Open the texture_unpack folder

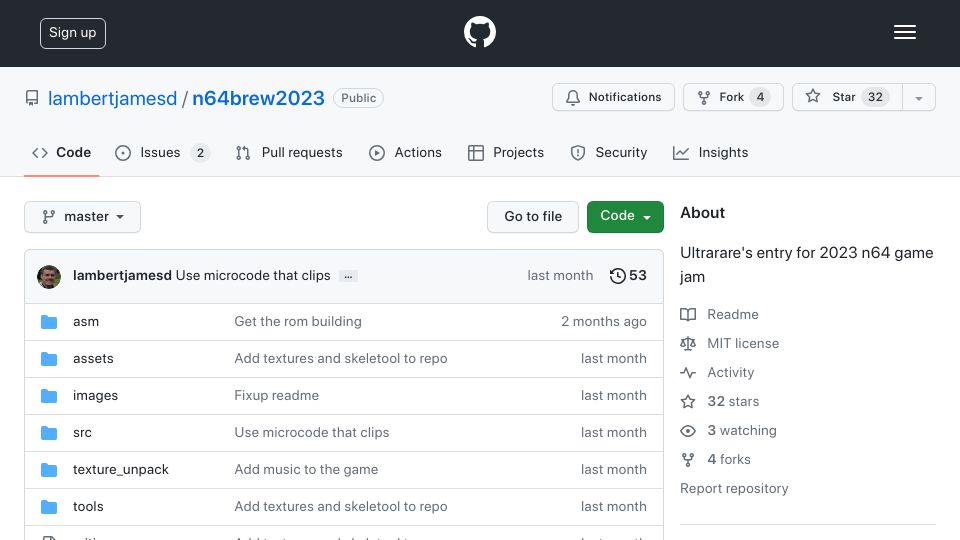(121, 470)
